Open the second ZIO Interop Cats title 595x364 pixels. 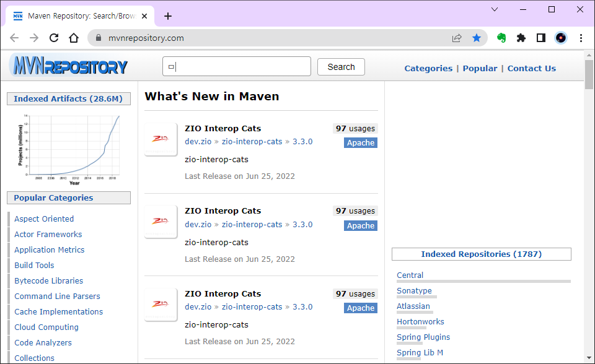tap(223, 211)
